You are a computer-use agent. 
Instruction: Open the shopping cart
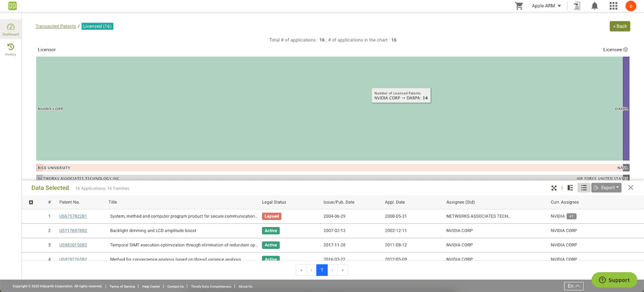tap(519, 6)
